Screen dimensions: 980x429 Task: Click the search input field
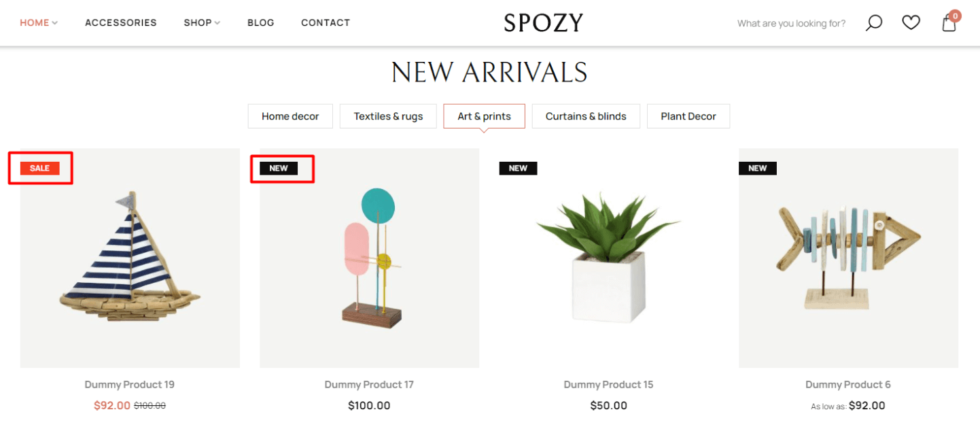(791, 23)
